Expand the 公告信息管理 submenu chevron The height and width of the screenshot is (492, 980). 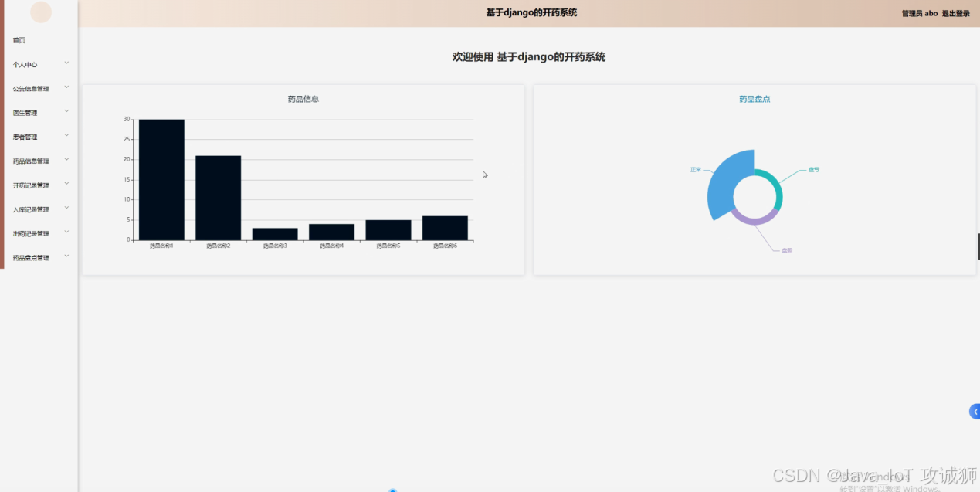click(66, 87)
